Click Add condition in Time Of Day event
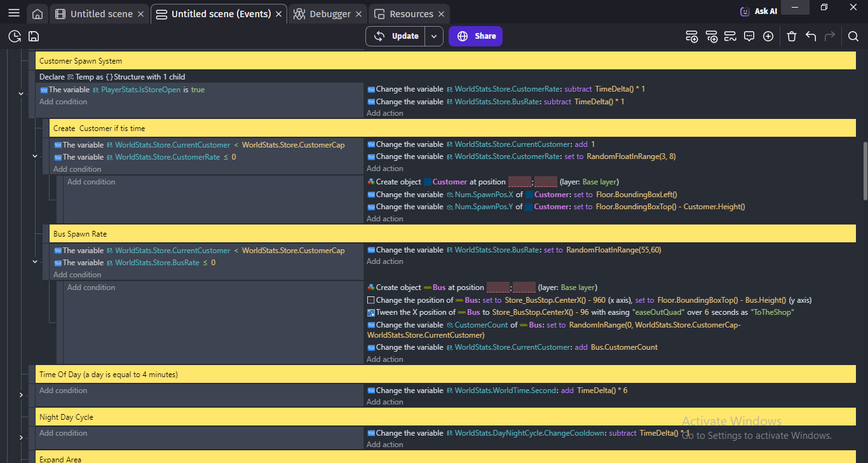The height and width of the screenshot is (463, 868). [x=64, y=390]
